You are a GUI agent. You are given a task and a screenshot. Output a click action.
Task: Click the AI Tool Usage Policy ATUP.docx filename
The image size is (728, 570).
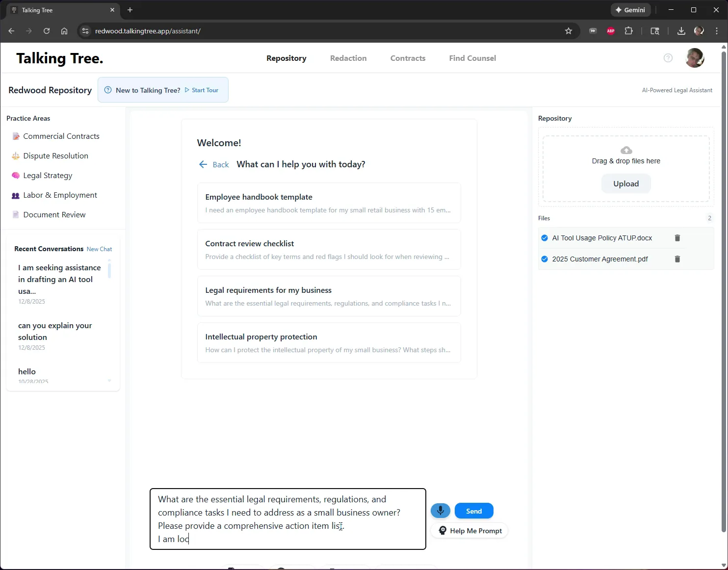point(602,238)
